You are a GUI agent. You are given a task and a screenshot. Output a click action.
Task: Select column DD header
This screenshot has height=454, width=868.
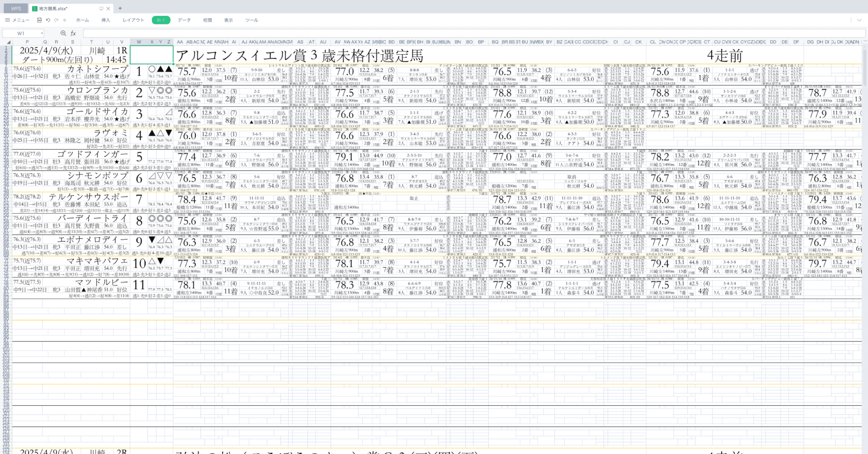tap(774, 42)
